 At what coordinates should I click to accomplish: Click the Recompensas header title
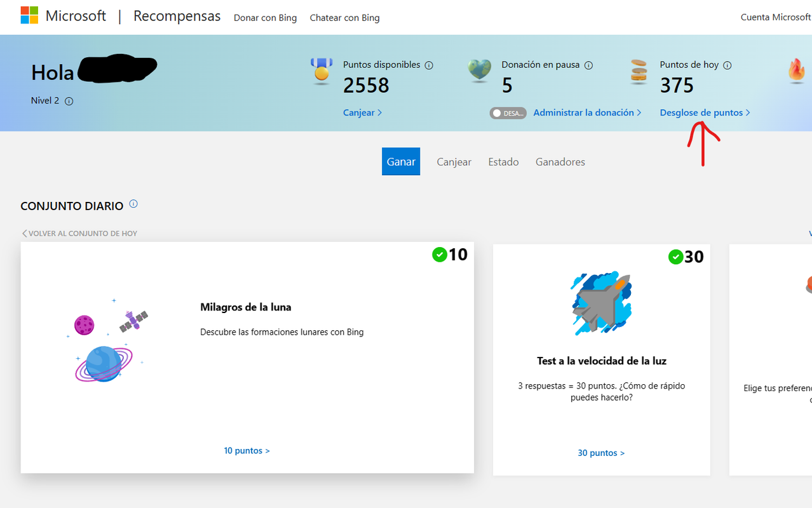177,17
